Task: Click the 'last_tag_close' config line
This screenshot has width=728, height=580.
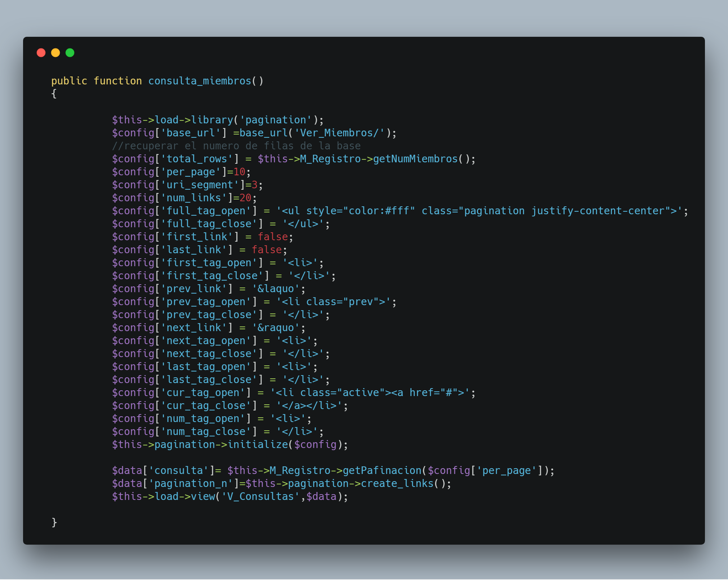Action: 221,379
